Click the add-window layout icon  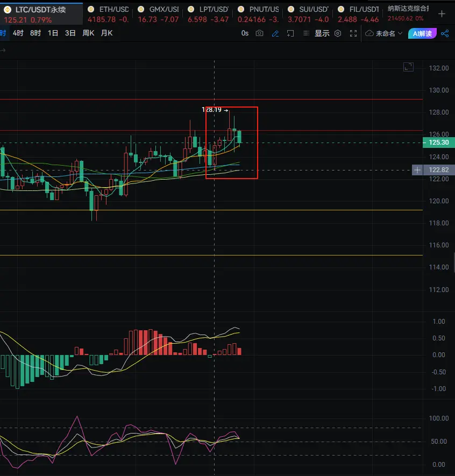tap(290, 33)
